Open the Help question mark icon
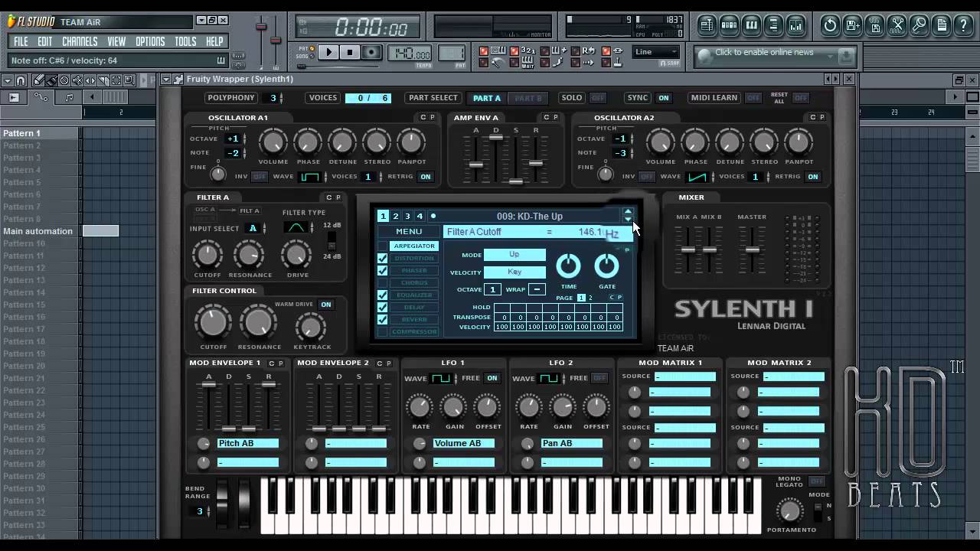 963,25
